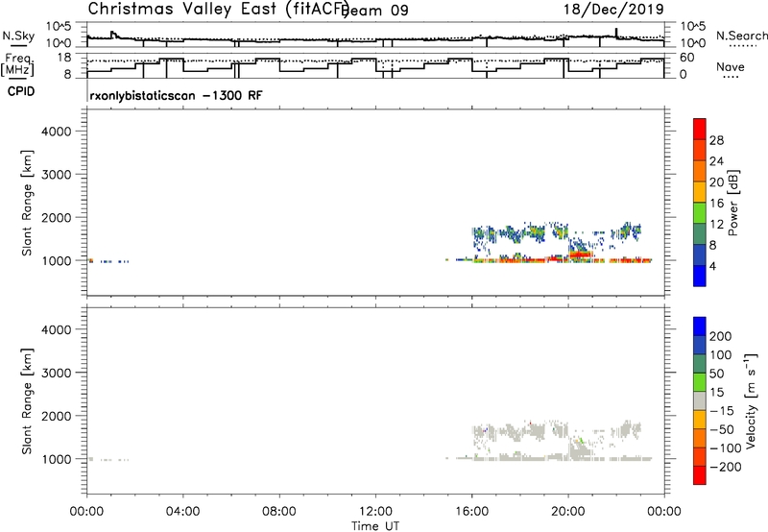Viewport: 768px width, 532px height.
Task: Click the 'Time UT' axis label
Action: pos(375,526)
